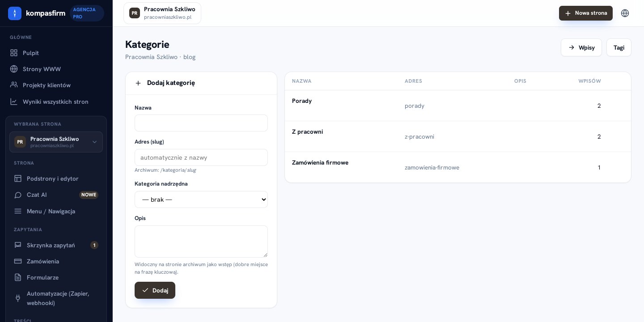The height and width of the screenshot is (322, 644).
Task: Open the Pracownia Szkliwo selector in header
Action: point(162,13)
